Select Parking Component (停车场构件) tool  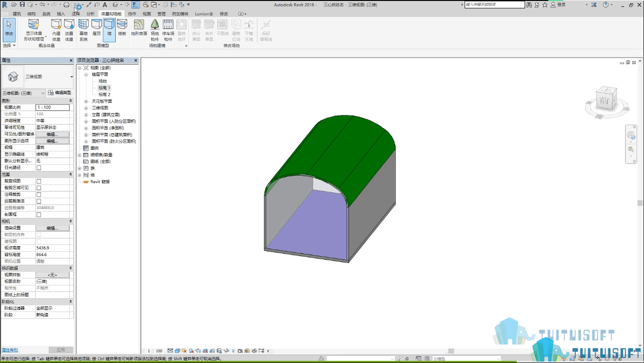tap(168, 30)
